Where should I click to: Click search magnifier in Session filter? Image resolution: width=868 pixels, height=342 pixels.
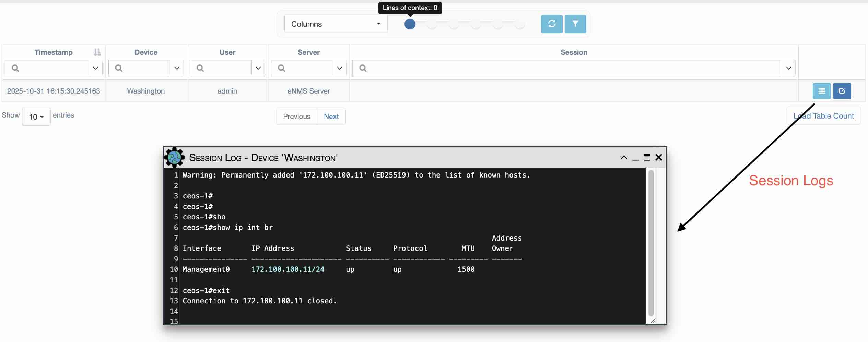pos(363,68)
